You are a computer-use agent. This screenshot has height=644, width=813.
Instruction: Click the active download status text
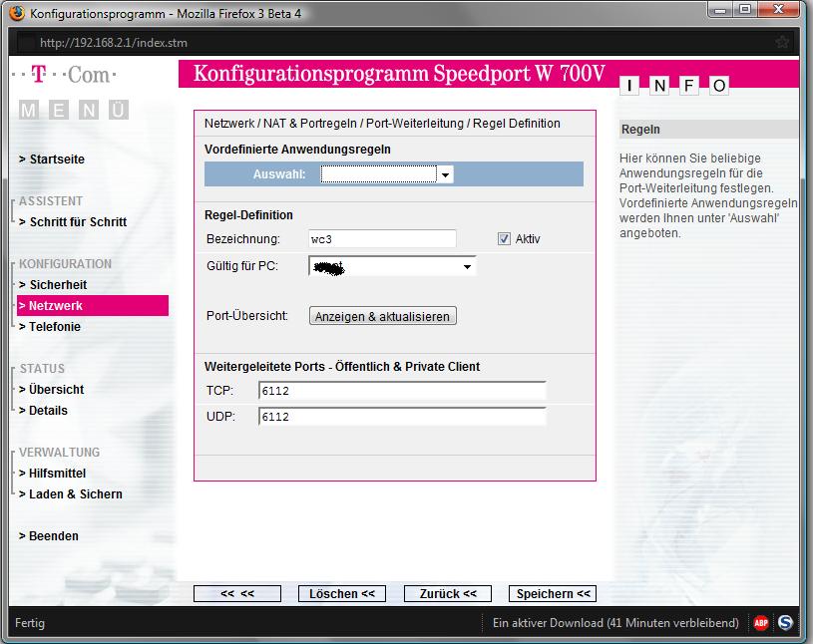tap(615, 622)
